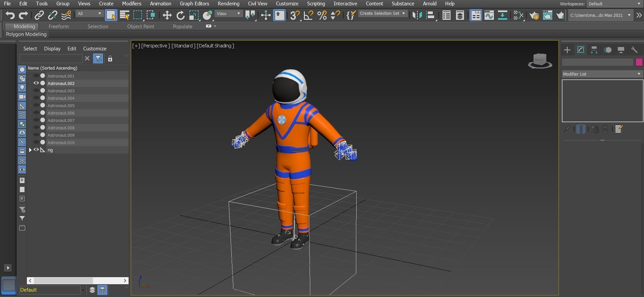
Task: Toggle the Percent Snap icon
Action: pos(322,15)
